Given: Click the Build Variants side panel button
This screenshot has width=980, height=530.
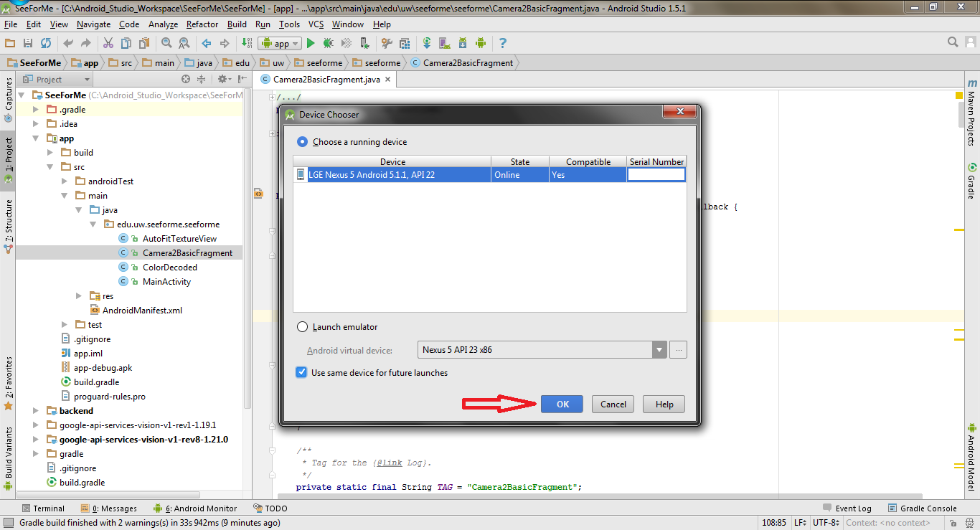Looking at the screenshot, I should pyautogui.click(x=9, y=458).
